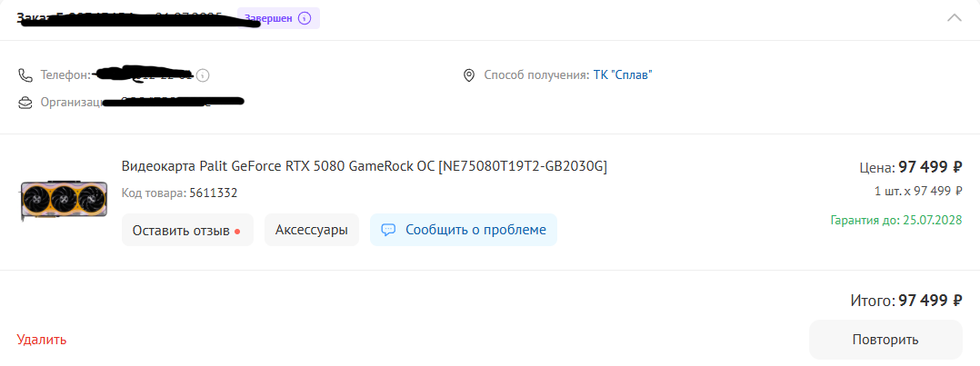Click the red dot on Оставить отзыв
The image size is (980, 366).
[237, 231]
